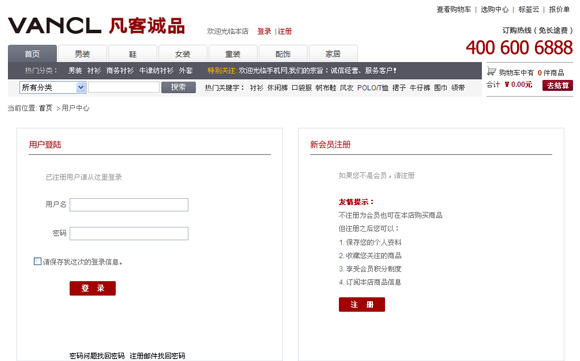Switch to the 鞋 tab

[x=133, y=54]
